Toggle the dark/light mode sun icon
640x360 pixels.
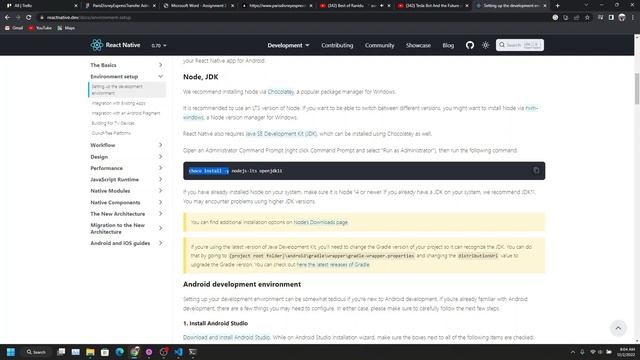pyautogui.click(x=485, y=45)
